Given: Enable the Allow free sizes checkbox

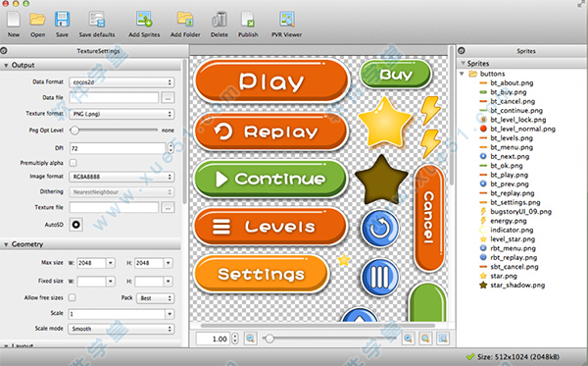Looking at the screenshot, I should point(72,297).
